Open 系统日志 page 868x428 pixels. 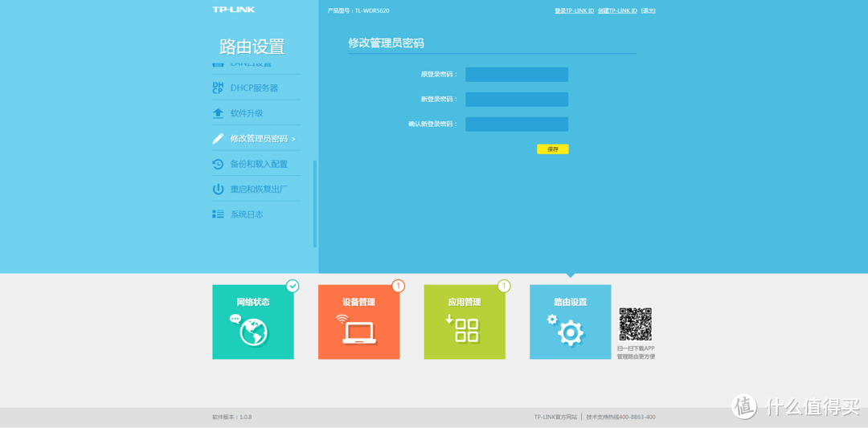(247, 214)
